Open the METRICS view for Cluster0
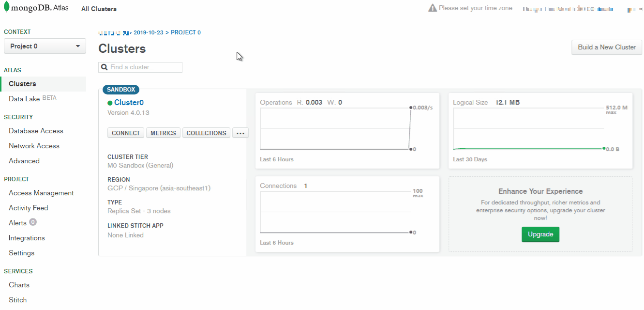Screen dimensions: 644x310 tap(163, 133)
